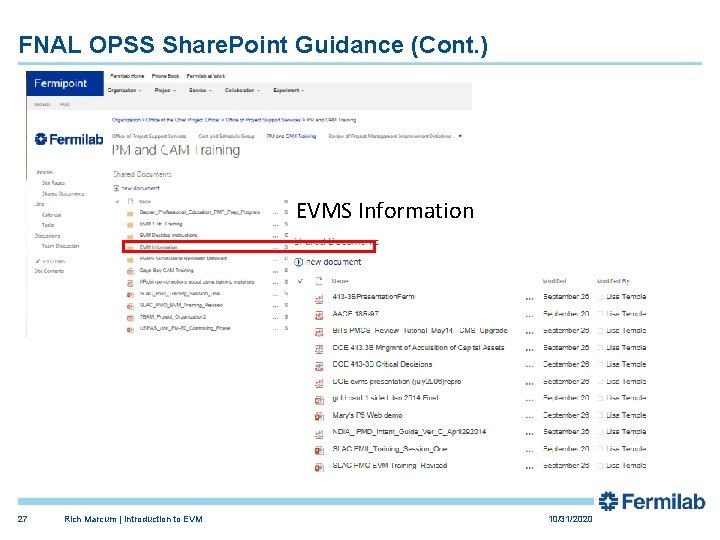Image resolution: width=720 pixels, height=540 pixels.
Task: Open ellipsis menu for DOE evms presentation
Action: 529,382
